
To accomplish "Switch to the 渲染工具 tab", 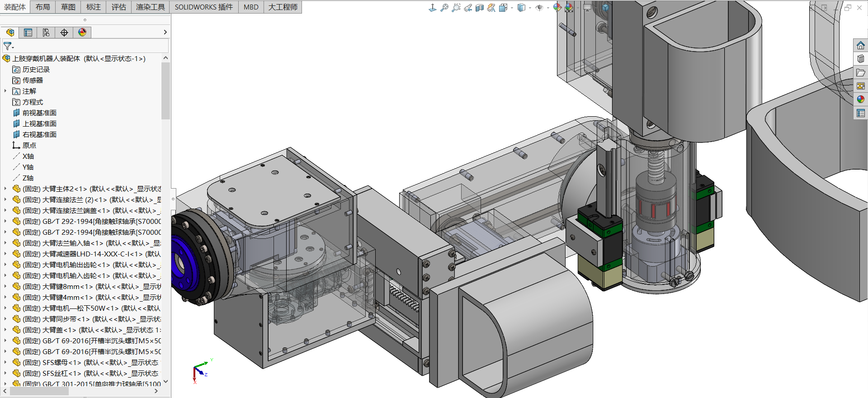I will click(x=151, y=7).
